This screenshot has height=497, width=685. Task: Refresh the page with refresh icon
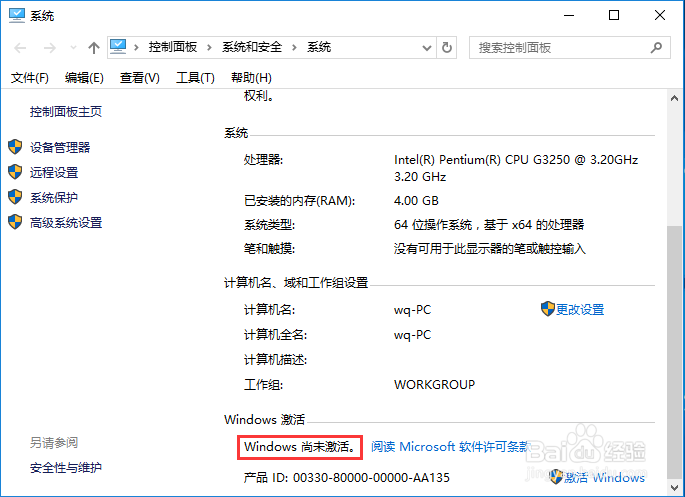tap(446, 47)
